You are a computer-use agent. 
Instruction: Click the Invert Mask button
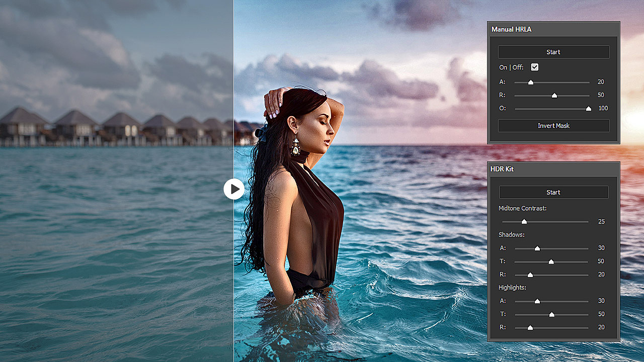553,125
